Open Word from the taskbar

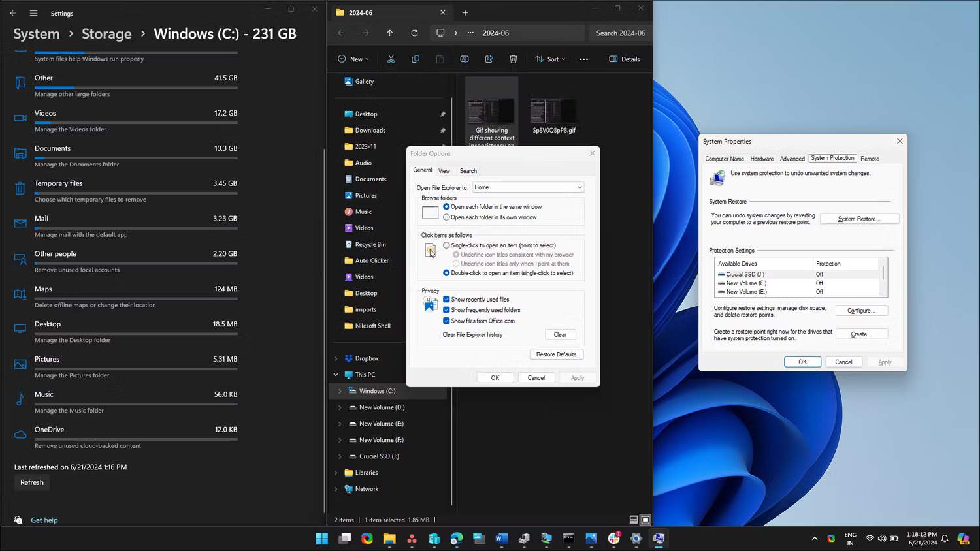point(501,539)
